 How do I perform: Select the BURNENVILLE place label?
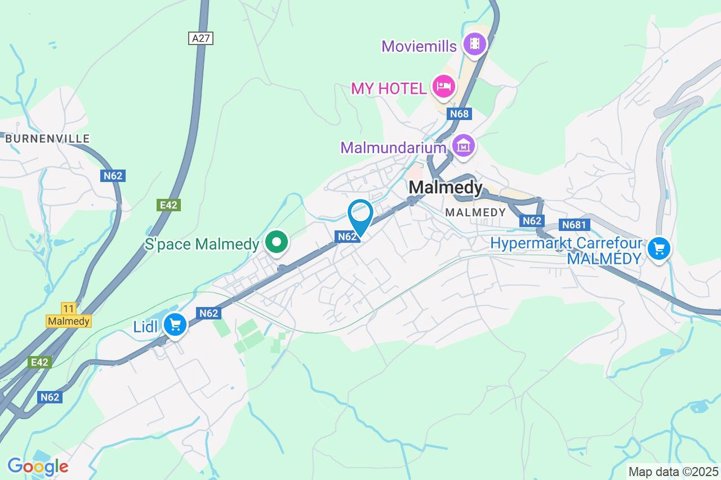click(47, 138)
